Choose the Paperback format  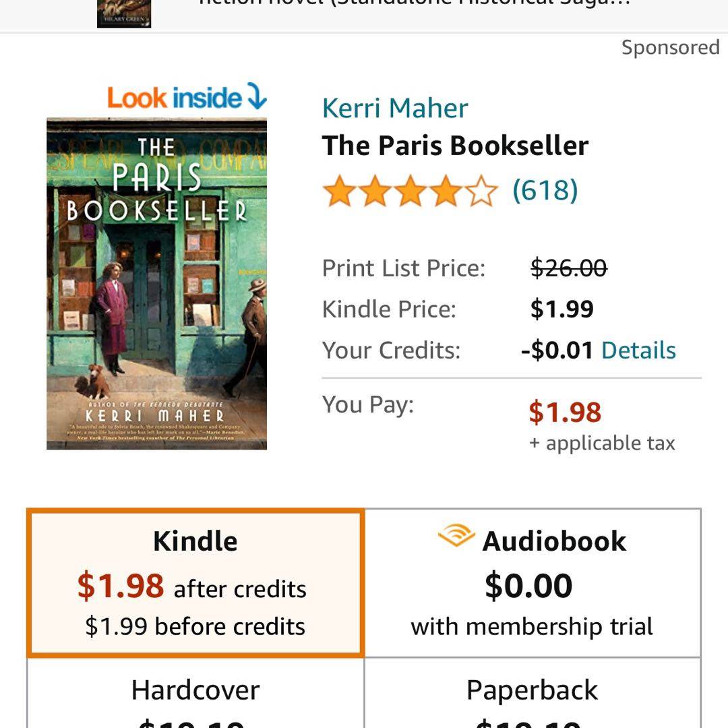(533, 694)
